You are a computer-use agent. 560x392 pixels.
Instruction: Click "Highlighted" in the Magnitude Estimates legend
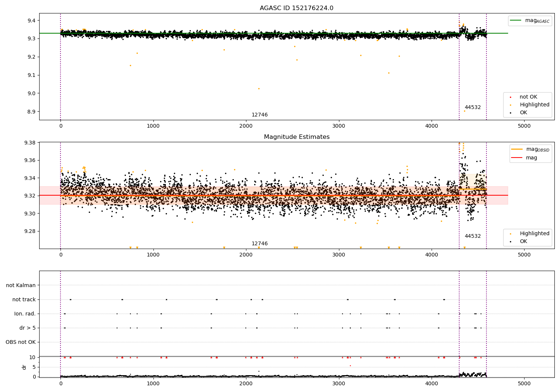pyautogui.click(x=534, y=234)
